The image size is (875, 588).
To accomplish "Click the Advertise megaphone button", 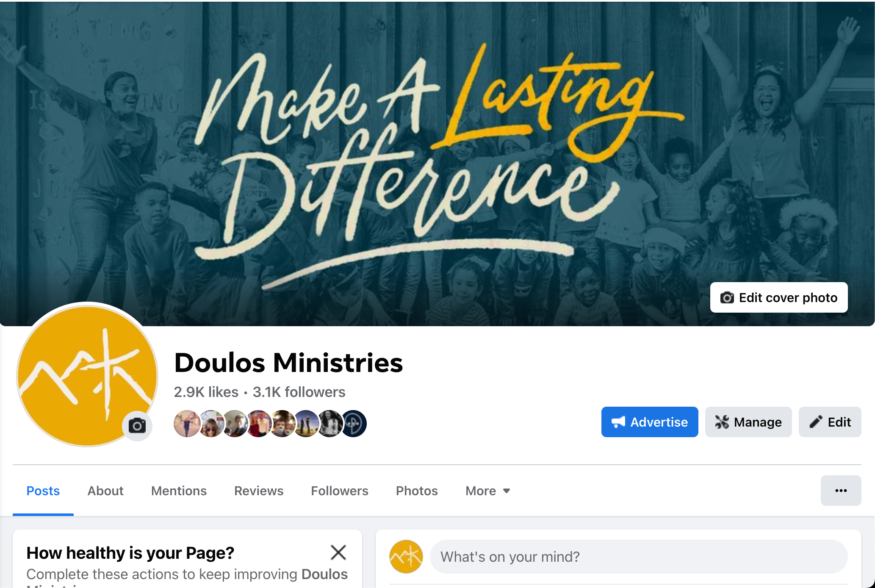I will [x=650, y=422].
